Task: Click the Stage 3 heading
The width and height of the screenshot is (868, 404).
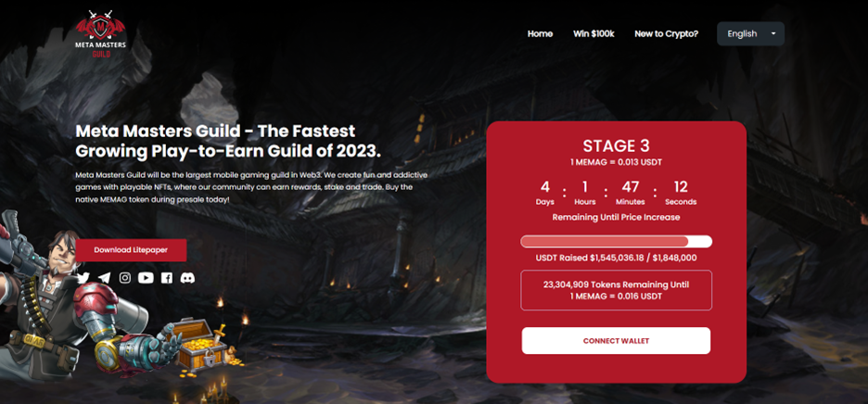Action: coord(616,146)
